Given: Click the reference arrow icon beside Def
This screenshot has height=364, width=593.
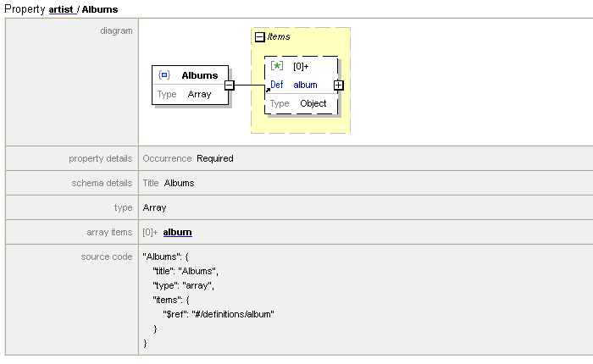Looking at the screenshot, I should click(x=268, y=87).
